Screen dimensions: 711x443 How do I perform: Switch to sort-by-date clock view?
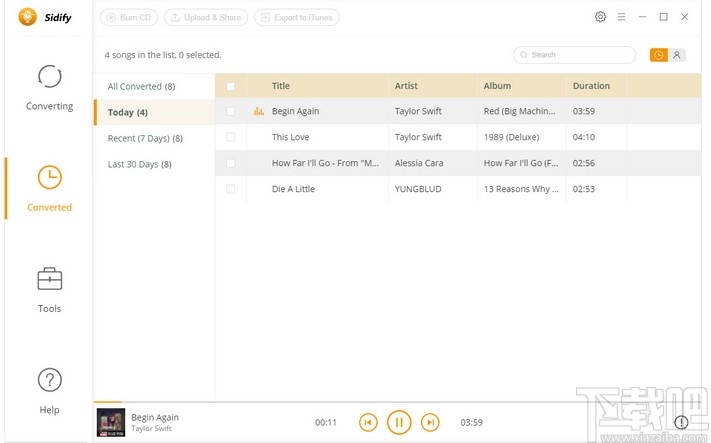click(659, 55)
